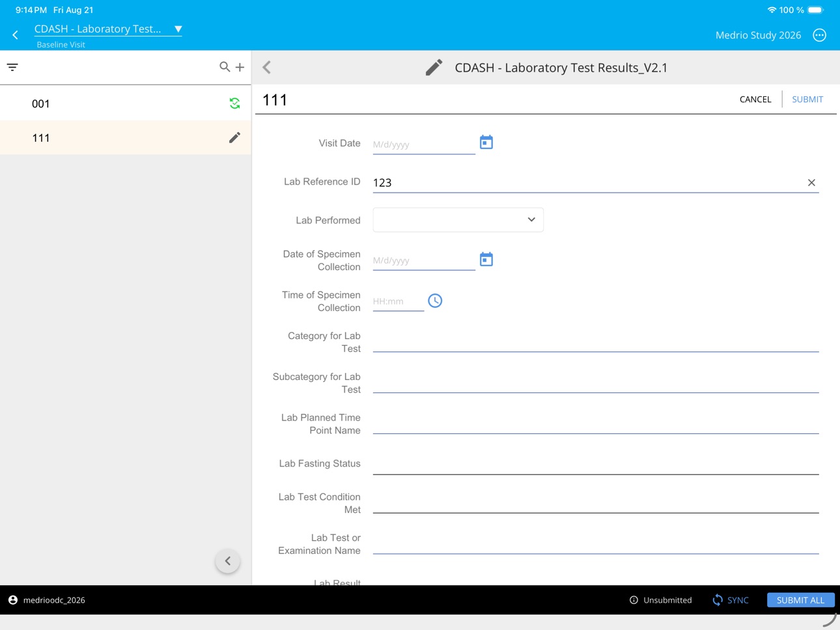Viewport: 840px width, 630px height.
Task: Expand the form selector dropdown arrow
Action: tap(178, 29)
